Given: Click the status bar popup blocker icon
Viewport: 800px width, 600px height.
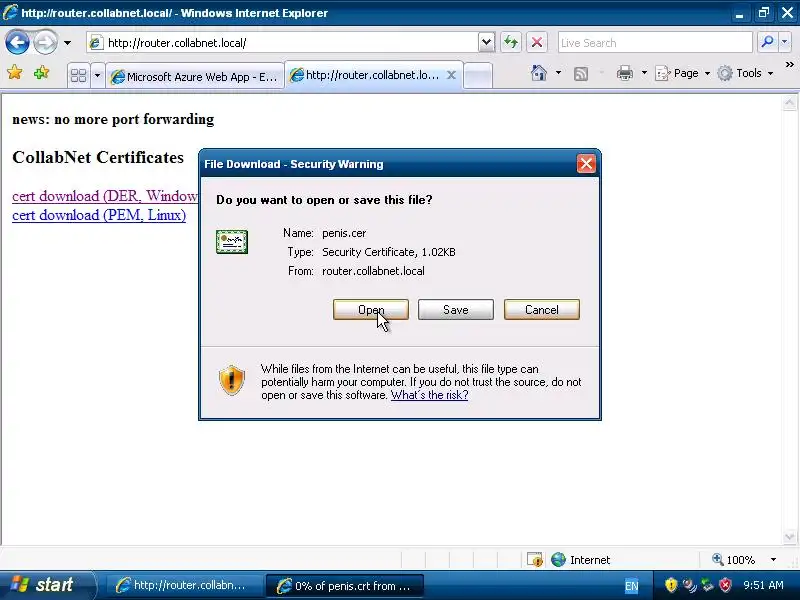Looking at the screenshot, I should [535, 560].
